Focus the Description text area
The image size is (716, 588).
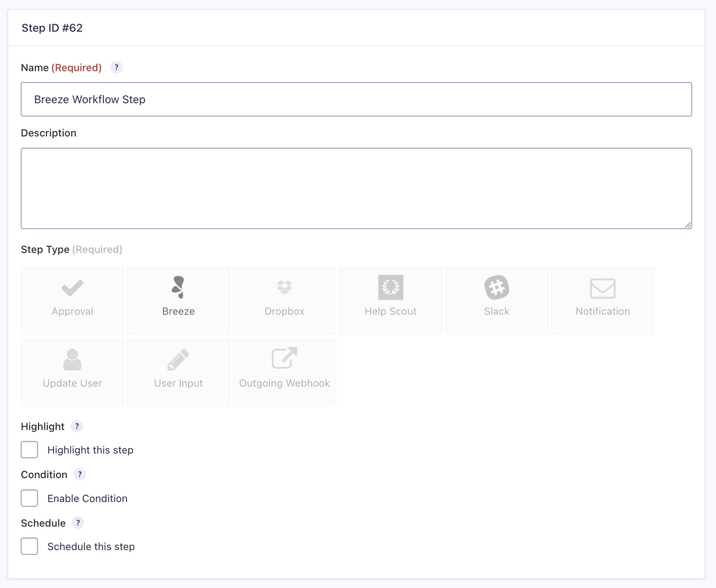(x=356, y=188)
